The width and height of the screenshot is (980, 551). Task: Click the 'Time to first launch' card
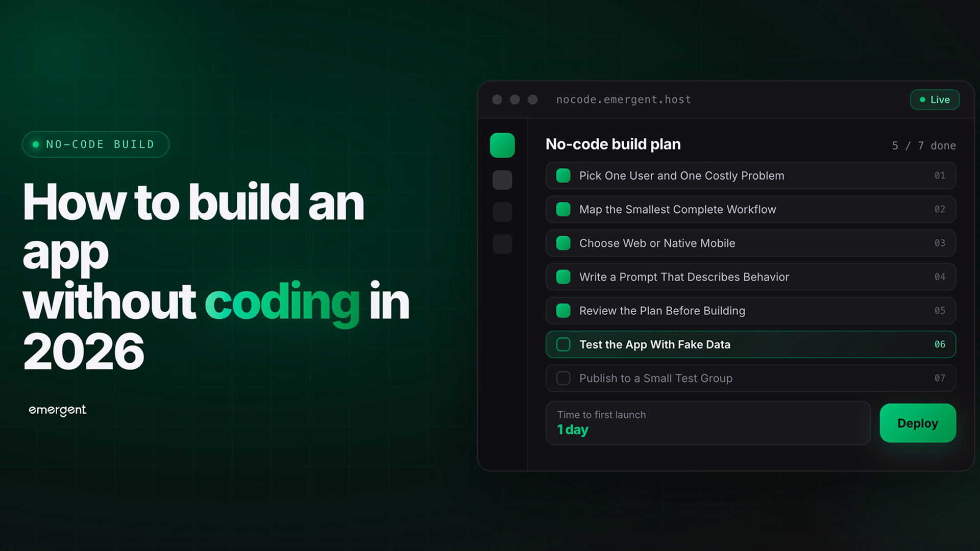pos(708,423)
